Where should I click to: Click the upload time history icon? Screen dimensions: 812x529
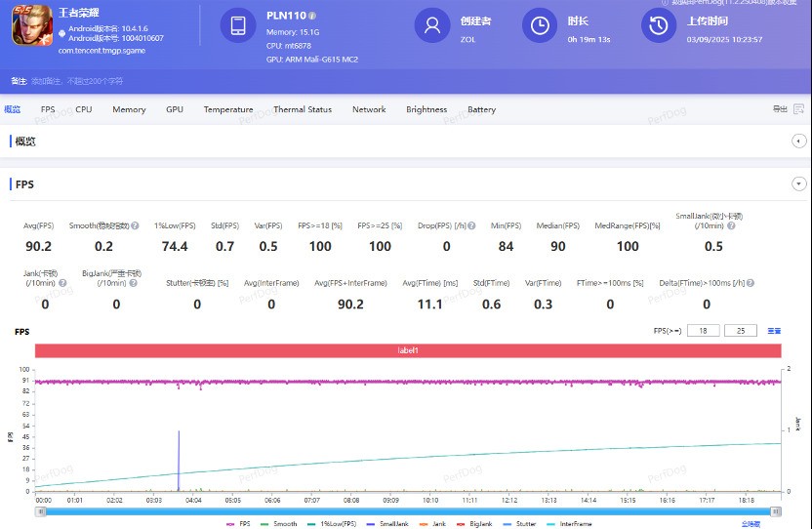[x=661, y=25]
